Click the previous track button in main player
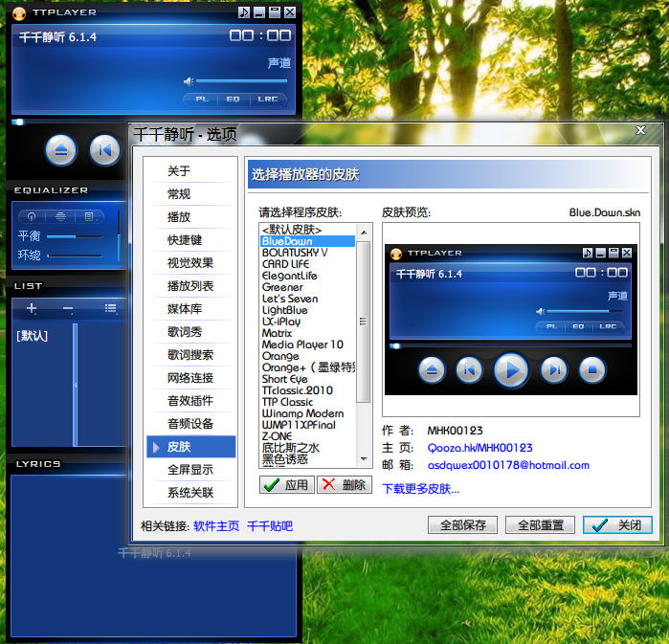This screenshot has width=669, height=644. 104,149
